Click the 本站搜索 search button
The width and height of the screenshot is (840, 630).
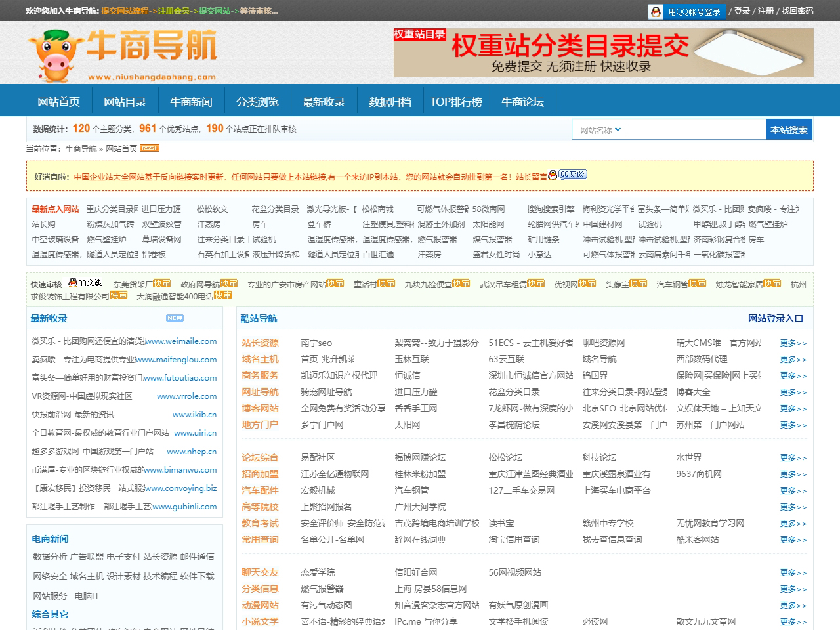789,129
